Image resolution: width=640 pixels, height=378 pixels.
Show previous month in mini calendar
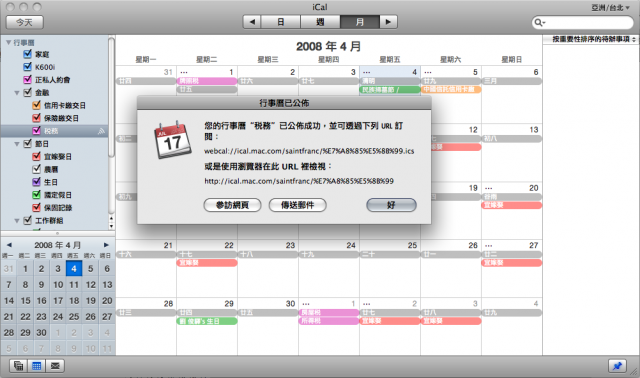pos(9,245)
